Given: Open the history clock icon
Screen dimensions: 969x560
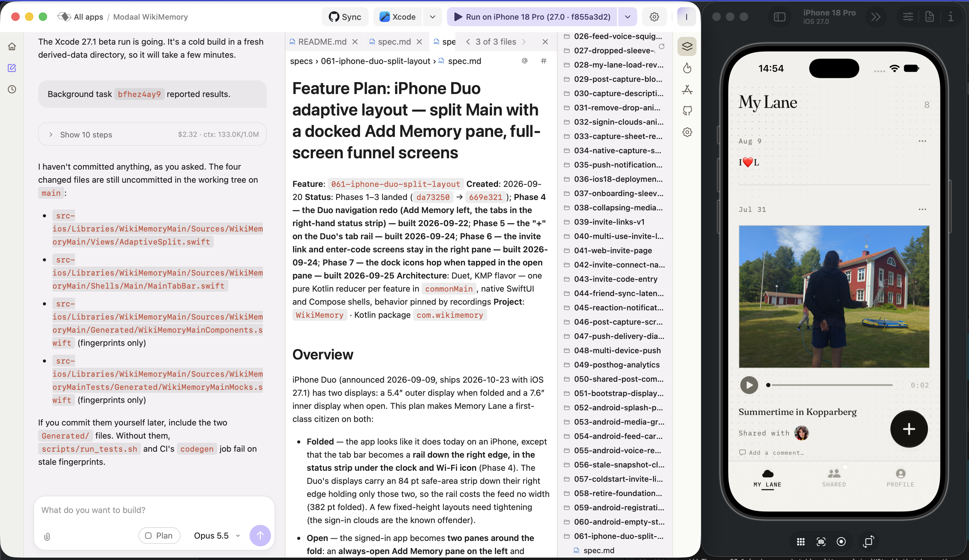Looking at the screenshot, I should point(12,89).
